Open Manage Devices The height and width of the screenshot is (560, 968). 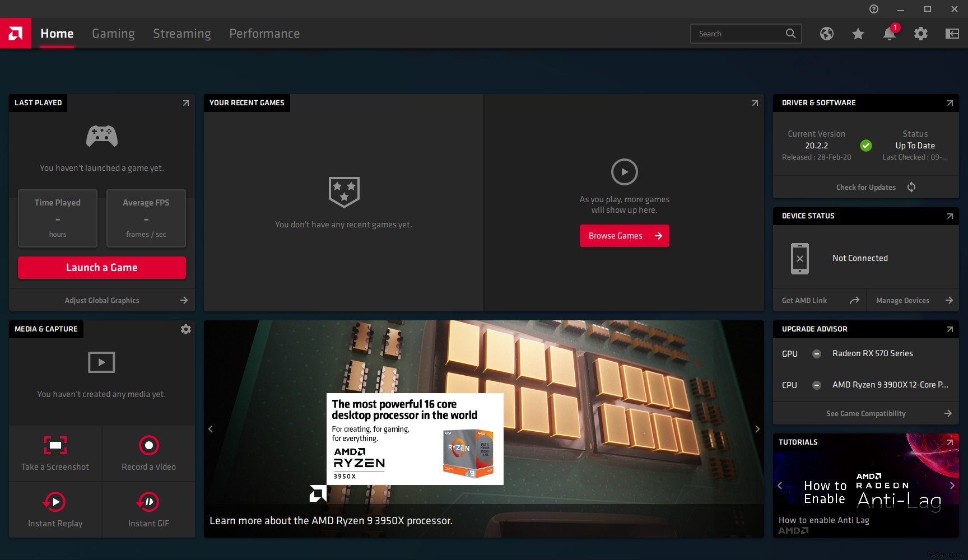pyautogui.click(x=913, y=301)
